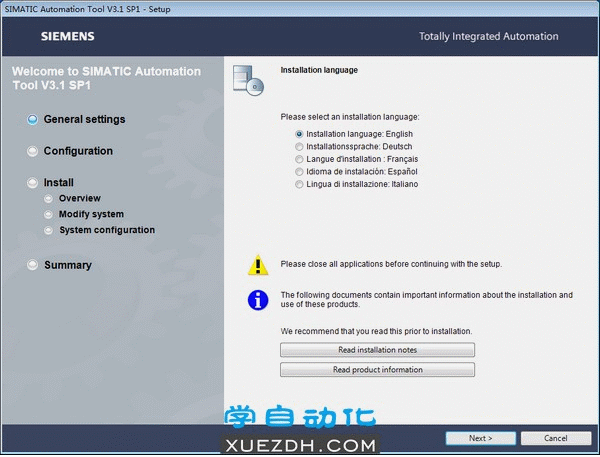Click the yellow warning triangle icon
This screenshot has height=457, width=600.
pyautogui.click(x=258, y=265)
